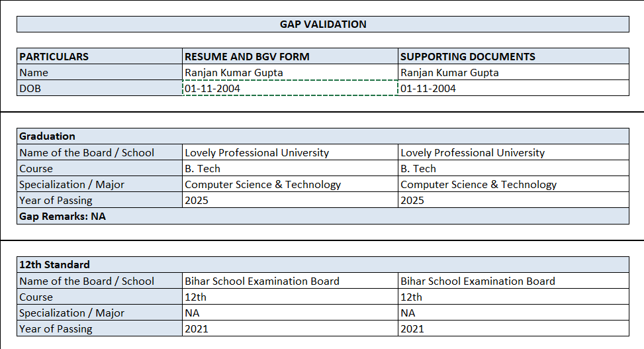Click the Gap Remarks: NA row
644x349 pixels.
point(322,216)
